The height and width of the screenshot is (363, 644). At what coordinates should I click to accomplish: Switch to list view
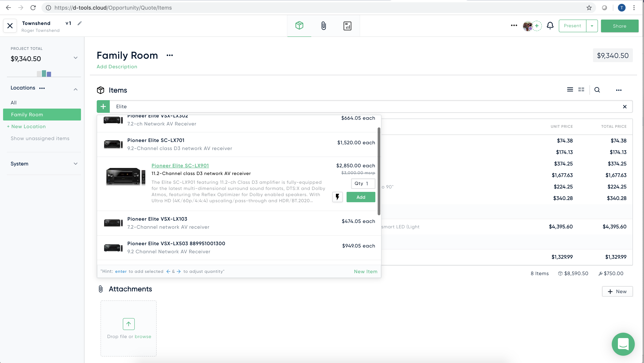point(570,89)
